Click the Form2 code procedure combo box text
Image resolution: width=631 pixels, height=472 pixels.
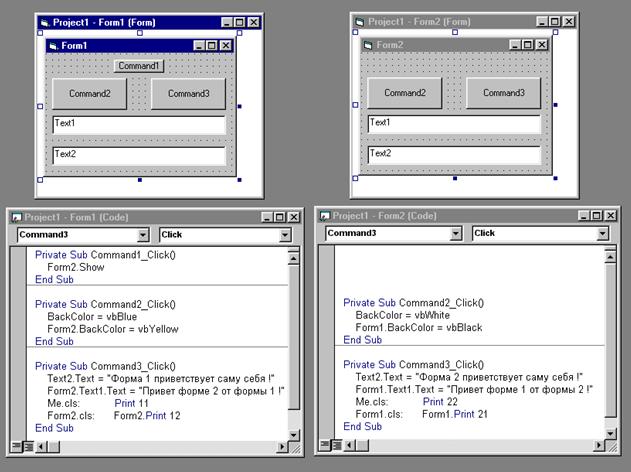[x=485, y=233]
